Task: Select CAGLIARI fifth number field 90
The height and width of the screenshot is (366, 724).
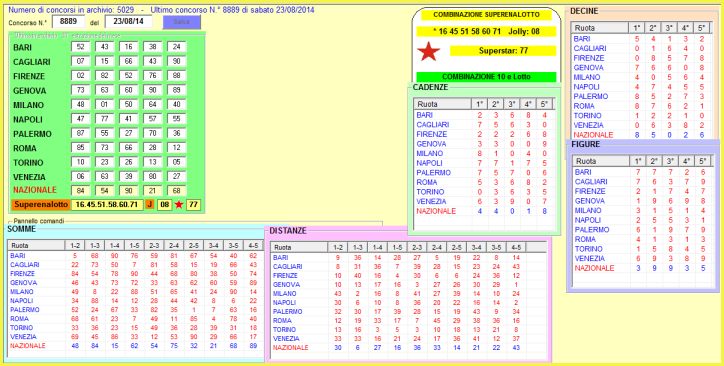Action: tap(176, 61)
